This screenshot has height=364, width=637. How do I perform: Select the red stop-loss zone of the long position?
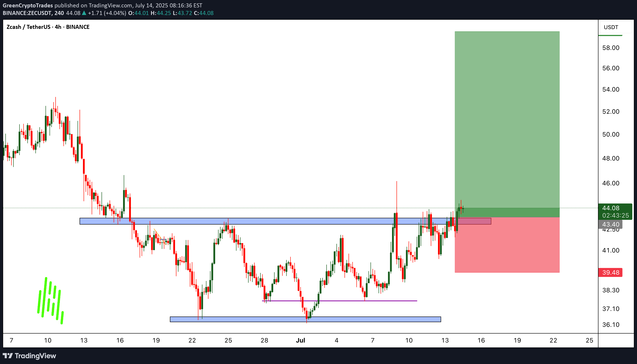507,245
